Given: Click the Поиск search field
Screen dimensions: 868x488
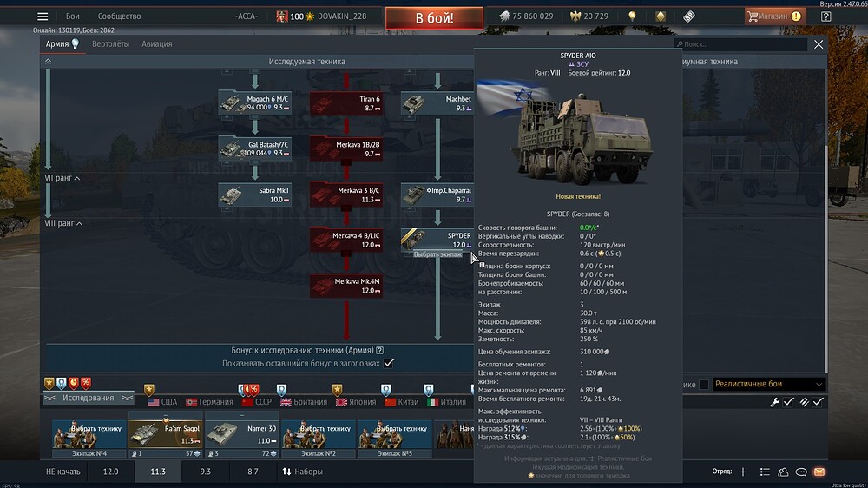Looking at the screenshot, I should (x=740, y=43).
